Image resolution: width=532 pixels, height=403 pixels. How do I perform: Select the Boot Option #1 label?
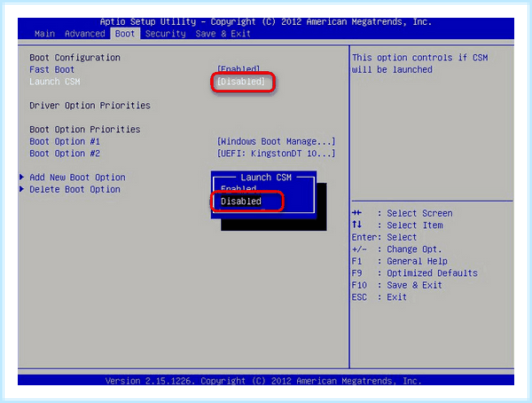(65, 141)
